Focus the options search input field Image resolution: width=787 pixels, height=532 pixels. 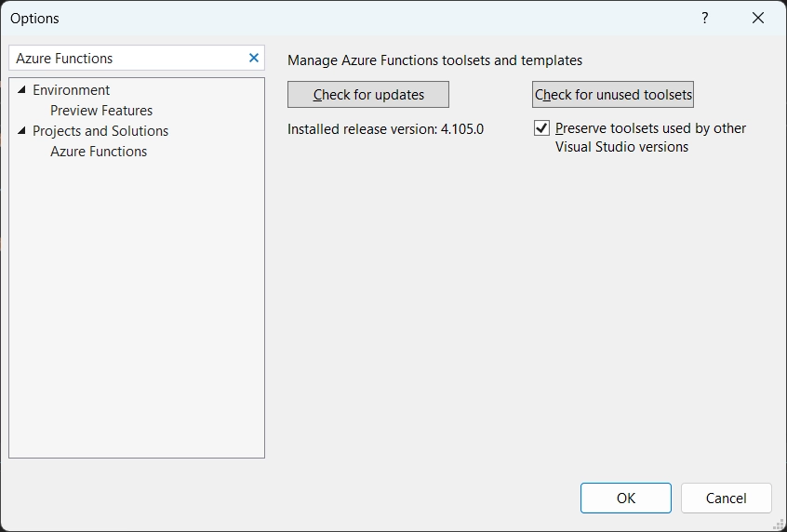(x=129, y=59)
